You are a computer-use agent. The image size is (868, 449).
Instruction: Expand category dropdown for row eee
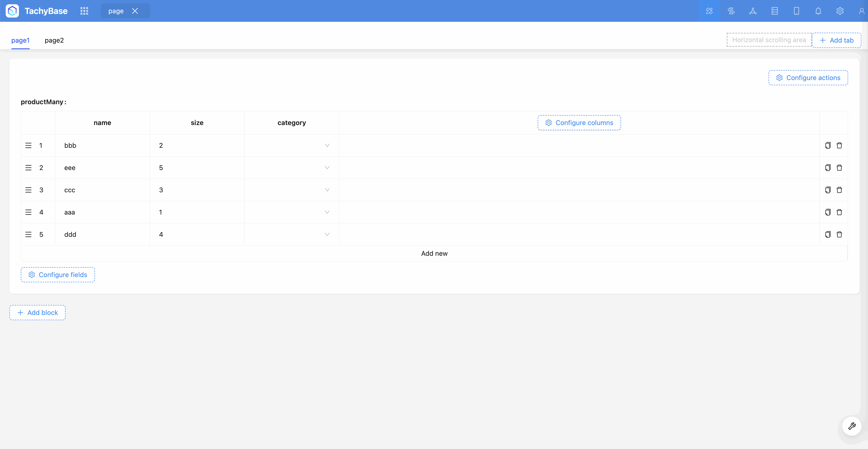click(x=327, y=167)
